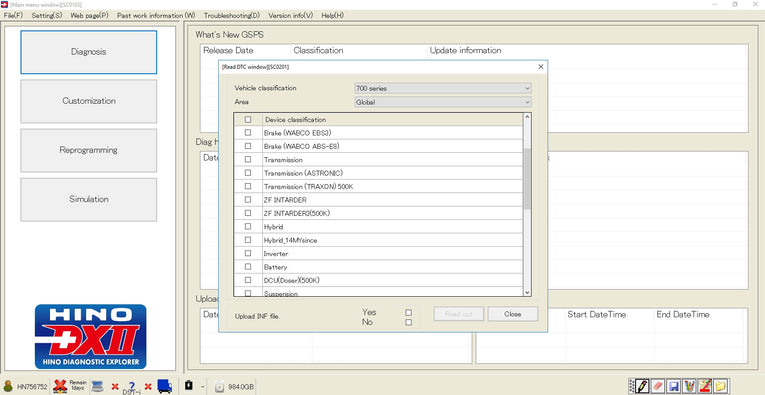Open the Help(H) menu
Image resolution: width=765 pixels, height=395 pixels.
point(333,15)
